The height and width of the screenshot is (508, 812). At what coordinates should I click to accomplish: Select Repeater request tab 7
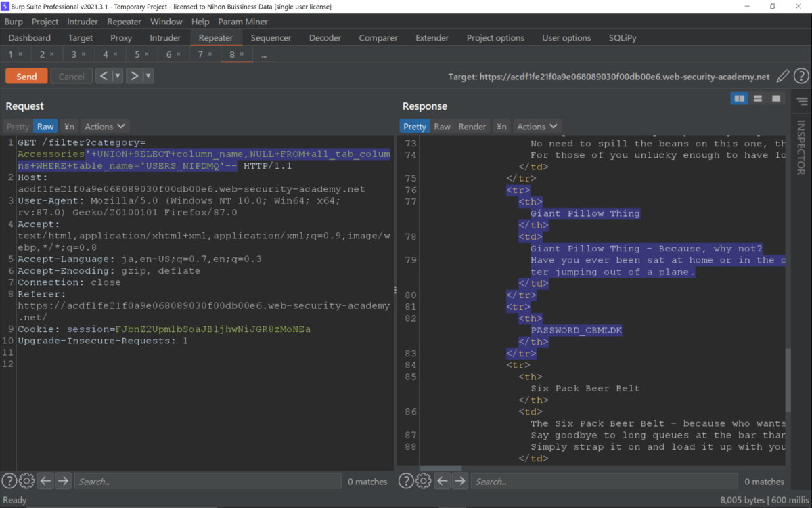pyautogui.click(x=200, y=54)
